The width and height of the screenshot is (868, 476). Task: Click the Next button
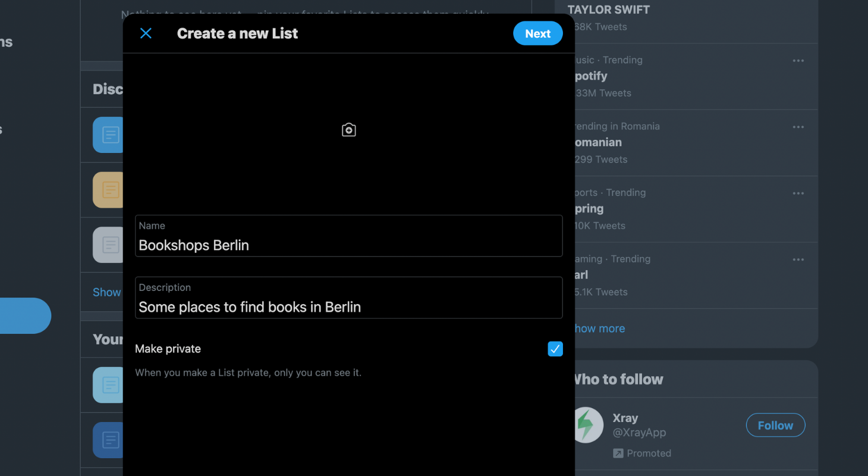pyautogui.click(x=537, y=33)
